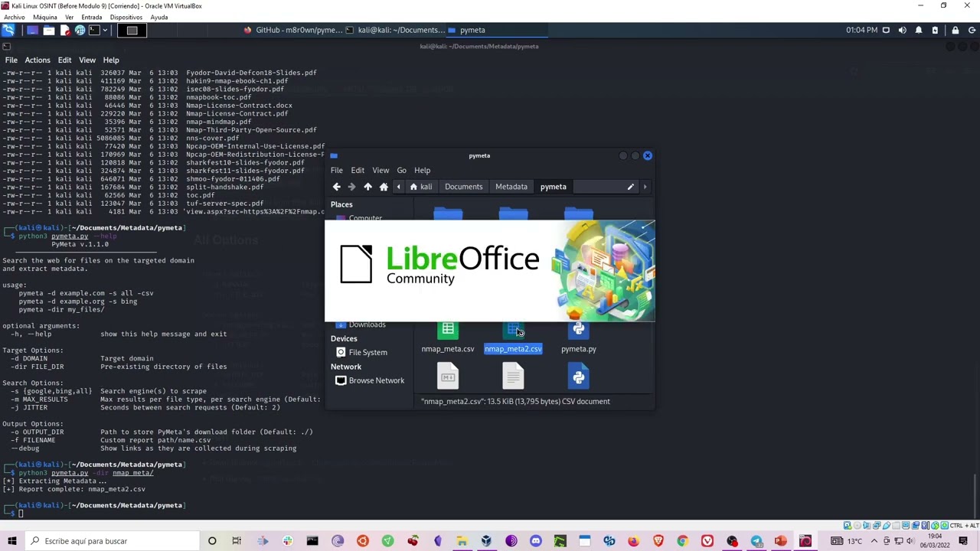This screenshot has height=551, width=980.
Task: Click the Documents breadcrumb button
Action: pyautogui.click(x=463, y=187)
